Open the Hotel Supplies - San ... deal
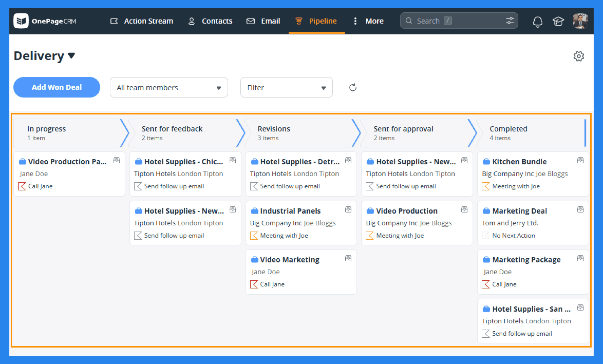 coord(531,309)
